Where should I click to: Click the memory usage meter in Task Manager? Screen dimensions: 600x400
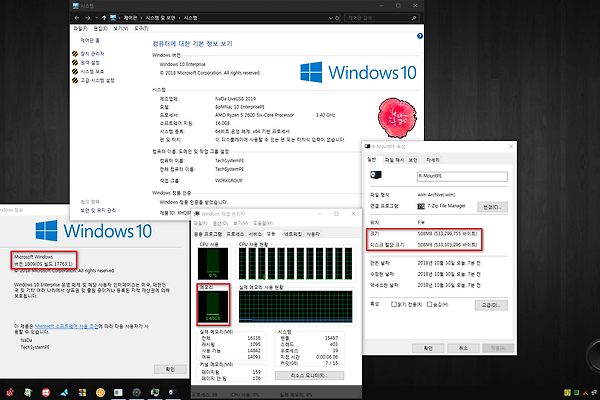tap(213, 307)
